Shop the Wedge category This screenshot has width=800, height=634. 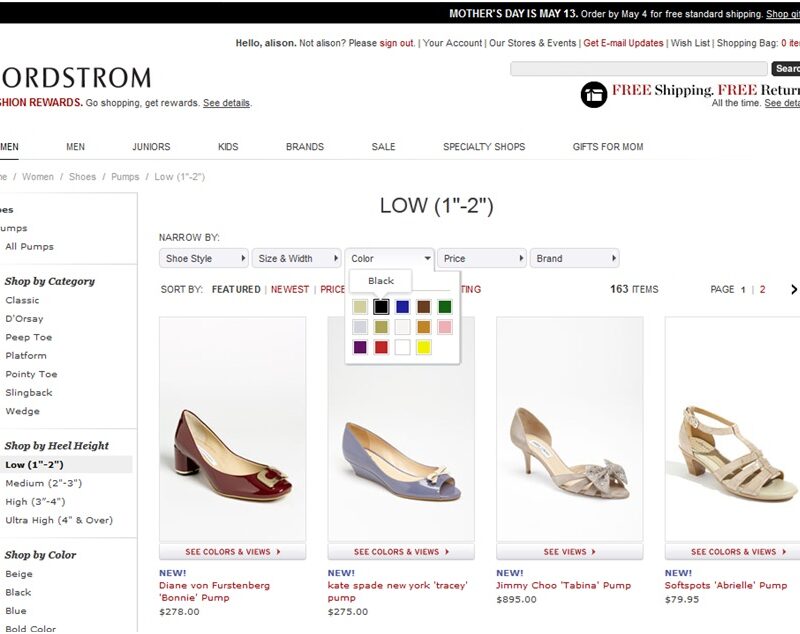[x=22, y=411]
